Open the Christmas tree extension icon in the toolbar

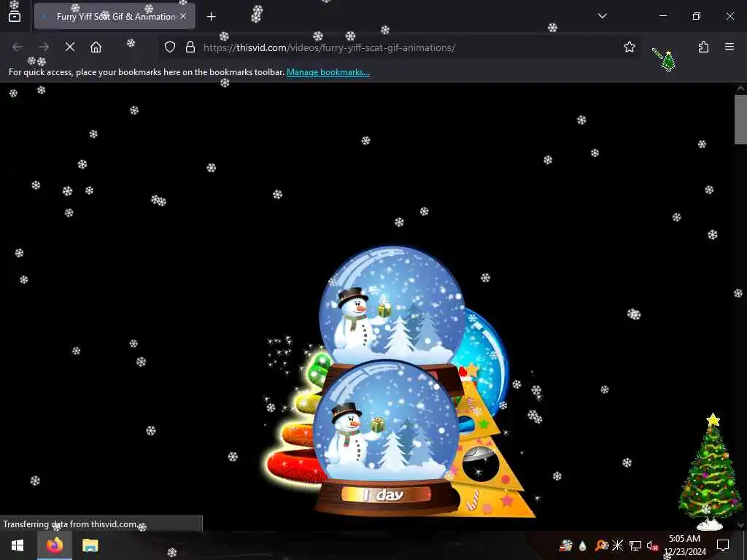(x=664, y=60)
